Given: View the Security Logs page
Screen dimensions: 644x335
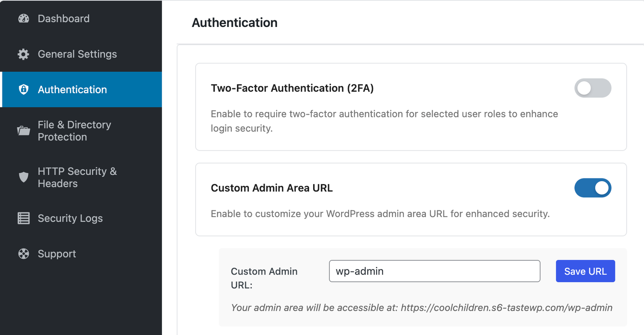Looking at the screenshot, I should tap(70, 218).
